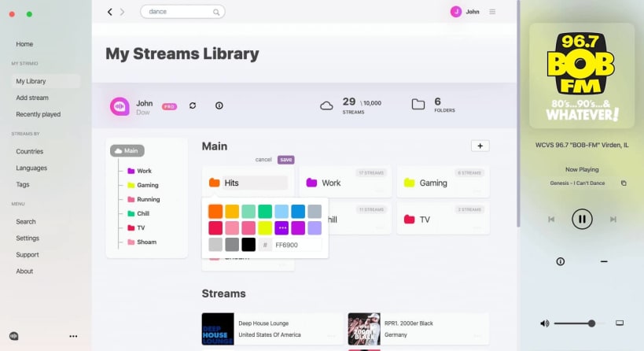This screenshot has height=351, width=644.
Task: Click the minus icon in player
Action: click(x=604, y=261)
